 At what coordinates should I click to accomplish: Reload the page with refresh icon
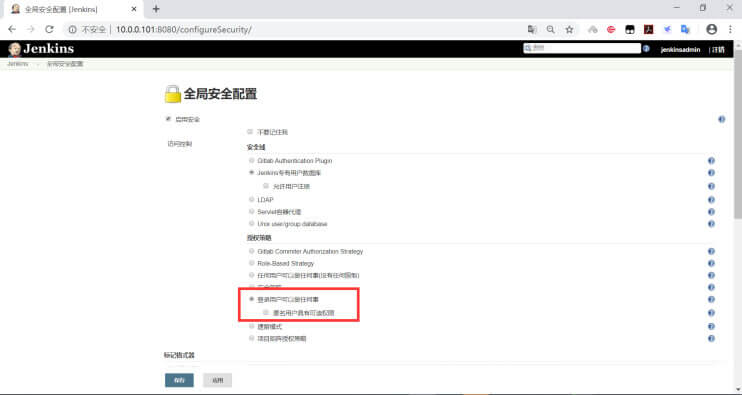(x=49, y=29)
